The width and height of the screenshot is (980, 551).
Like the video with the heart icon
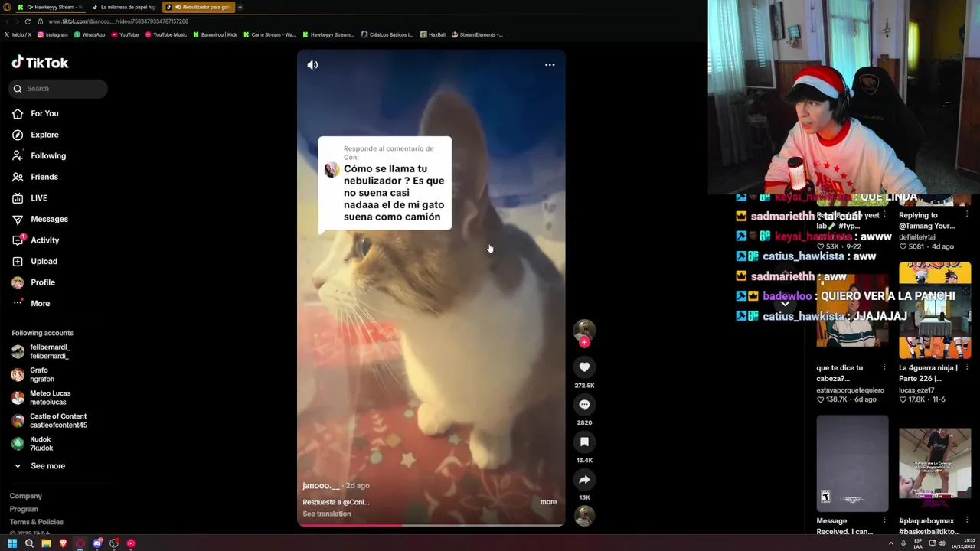coord(584,367)
